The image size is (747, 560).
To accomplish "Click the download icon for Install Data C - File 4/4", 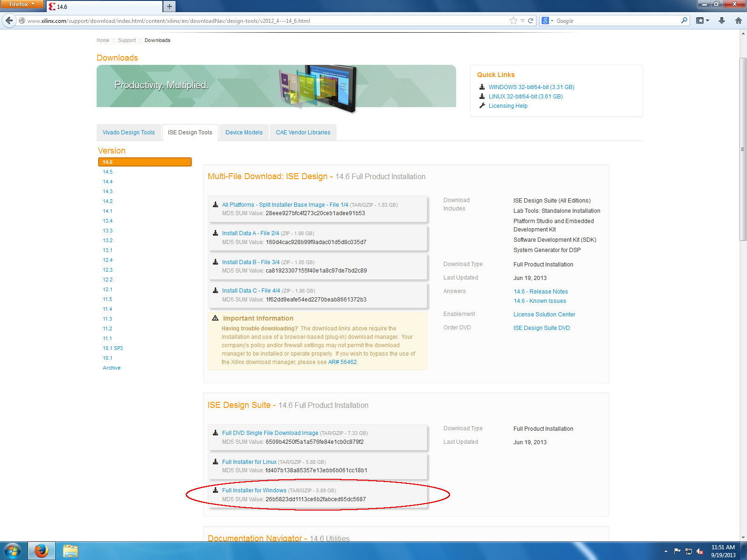I will (x=216, y=290).
